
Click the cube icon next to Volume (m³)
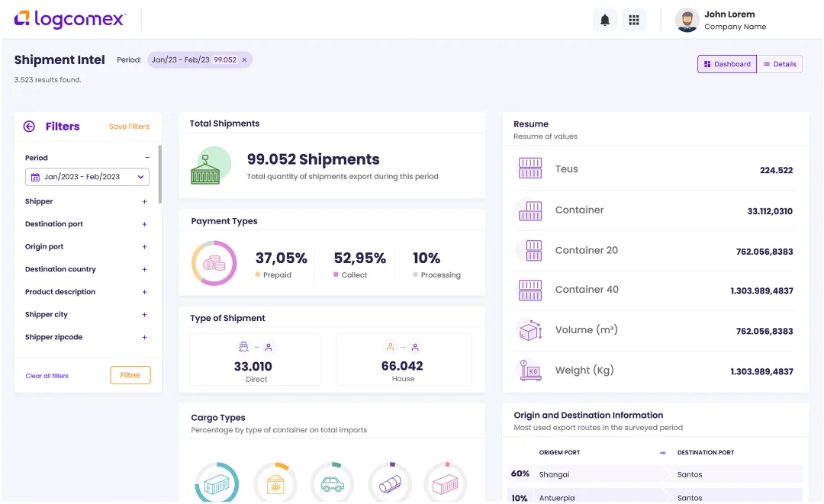coord(529,329)
